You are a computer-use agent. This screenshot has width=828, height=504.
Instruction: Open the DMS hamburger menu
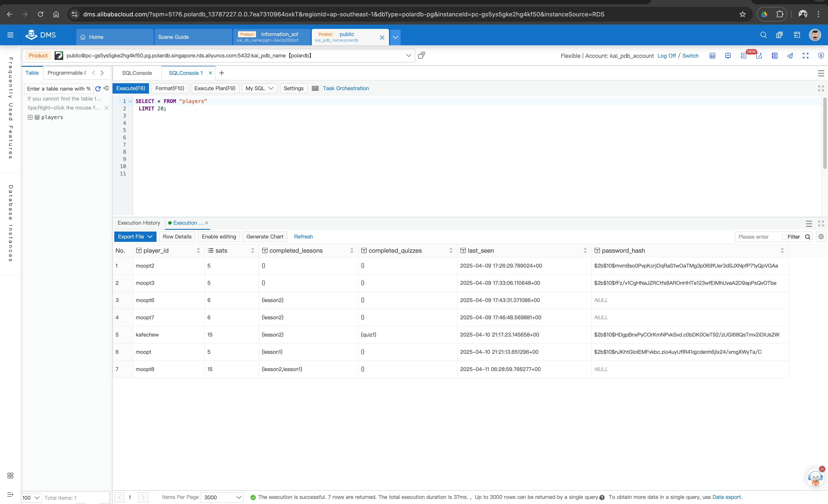[10, 35]
